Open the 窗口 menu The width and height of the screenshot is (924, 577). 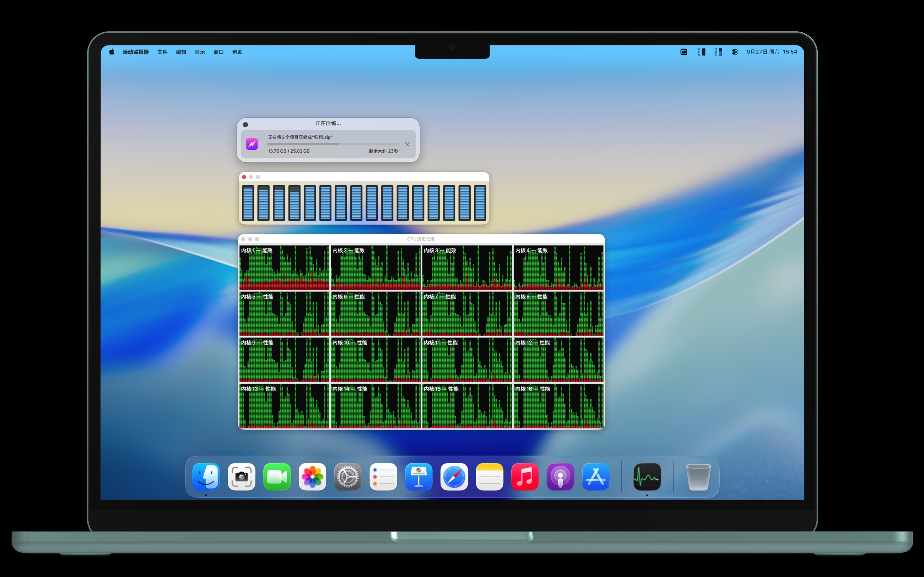[218, 52]
